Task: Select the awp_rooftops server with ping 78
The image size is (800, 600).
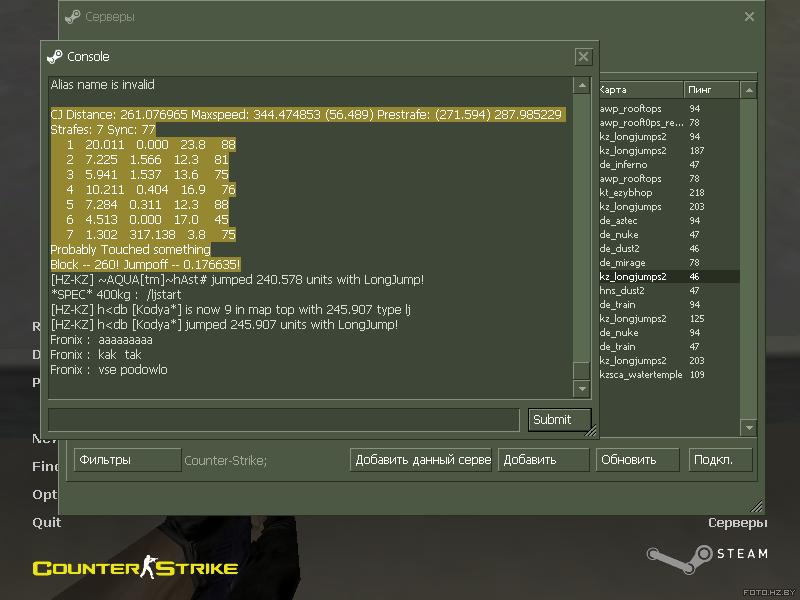Action: (x=669, y=179)
